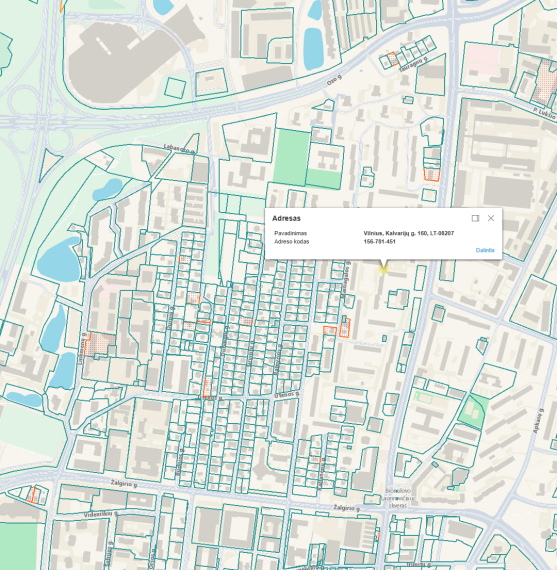
Task: Click the 'Apkasų g.' street label
Action: (538, 421)
